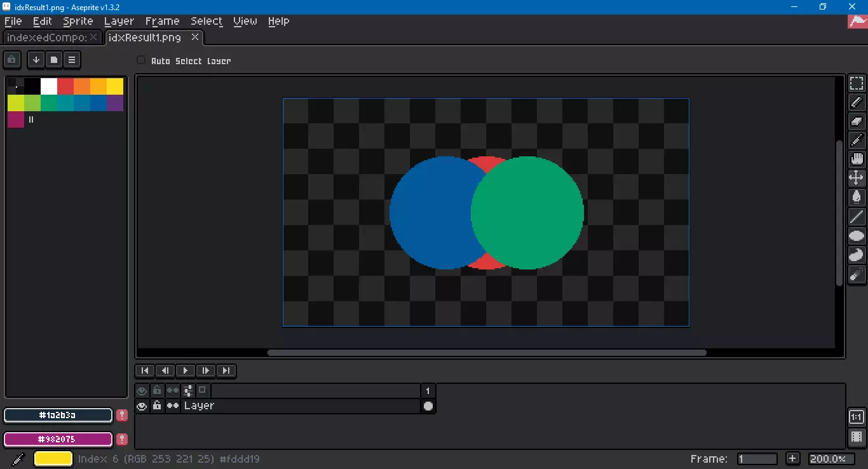Click the foreground color #1a2b3a button
This screenshot has width=868, height=469.
click(x=58, y=415)
